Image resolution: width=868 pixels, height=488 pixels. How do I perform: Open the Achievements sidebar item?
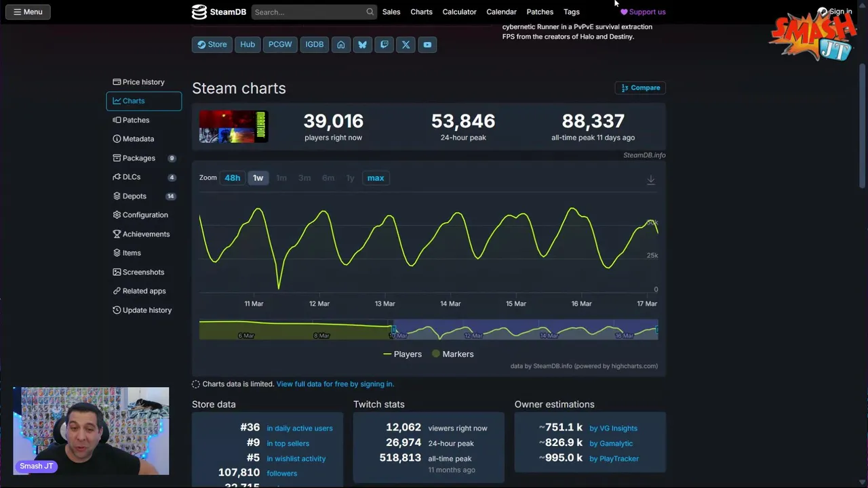click(144, 234)
